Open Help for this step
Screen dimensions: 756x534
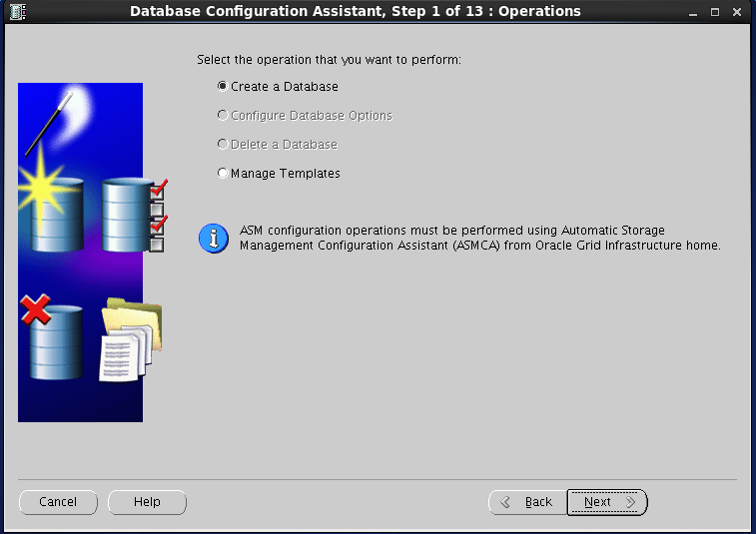(x=147, y=502)
